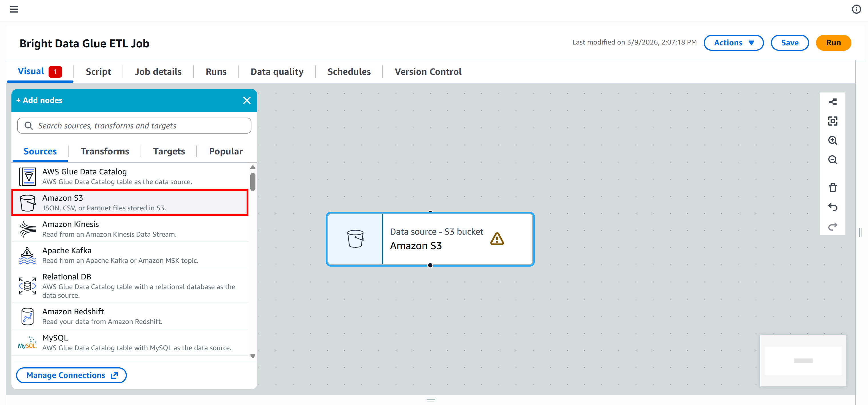Image resolution: width=868 pixels, height=405 pixels.
Task: Expand the Actions dropdown
Action: click(x=733, y=43)
